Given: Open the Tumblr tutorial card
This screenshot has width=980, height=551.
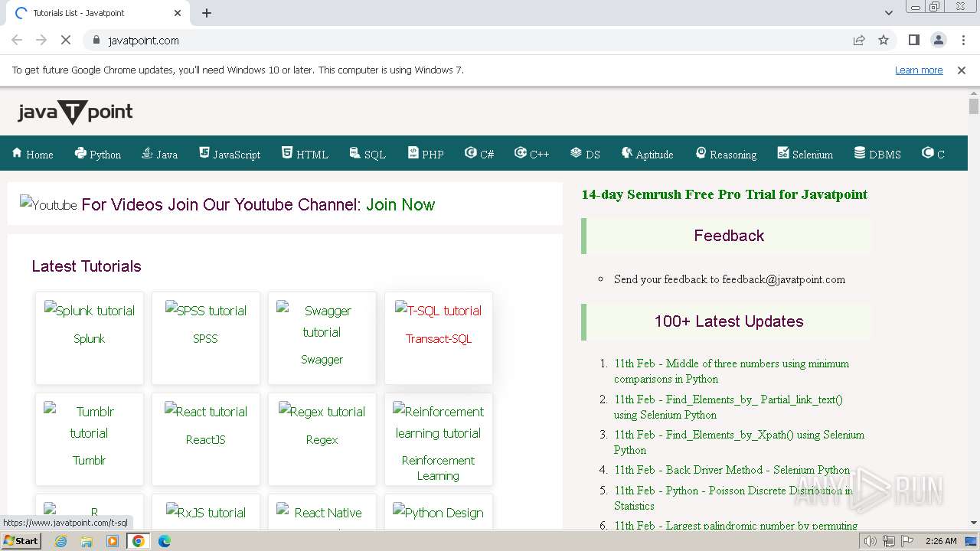Looking at the screenshot, I should (x=90, y=439).
